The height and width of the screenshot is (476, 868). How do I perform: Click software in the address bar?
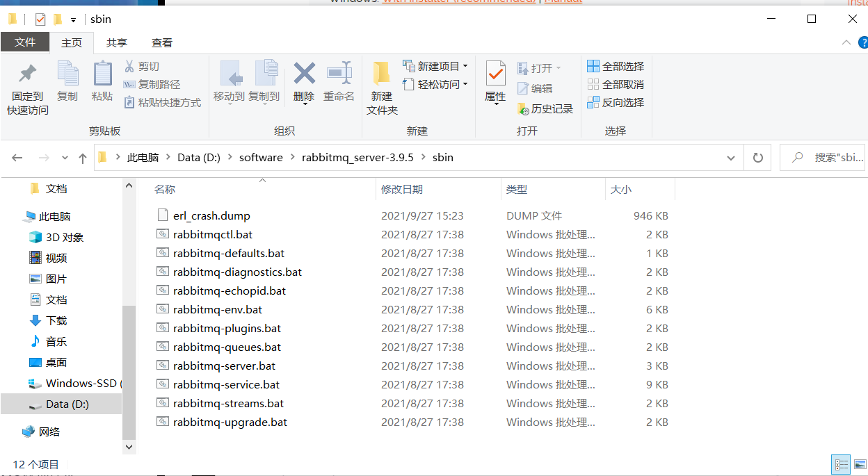(261, 157)
